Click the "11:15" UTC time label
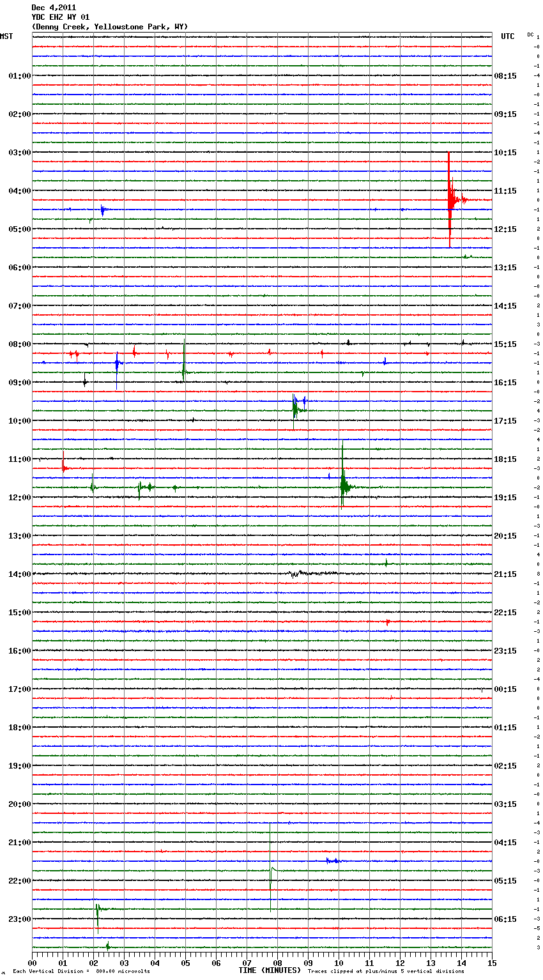This screenshot has width=543, height=980. [x=505, y=191]
